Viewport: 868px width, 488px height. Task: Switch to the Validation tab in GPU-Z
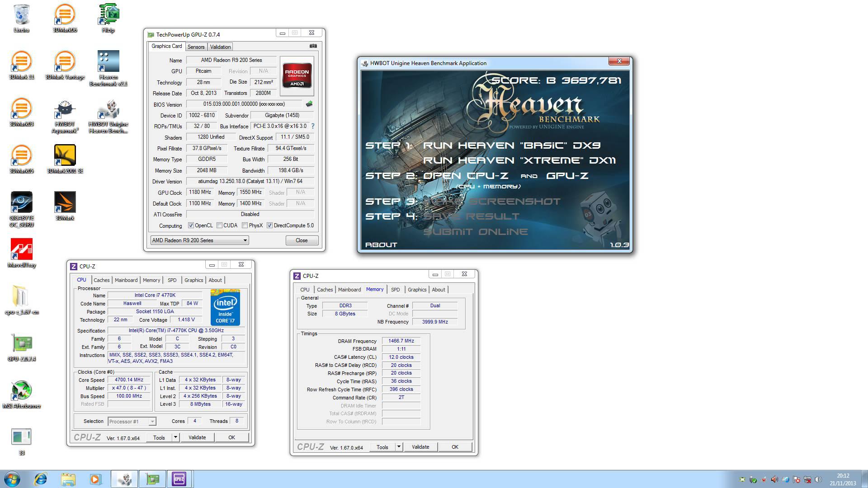point(220,47)
